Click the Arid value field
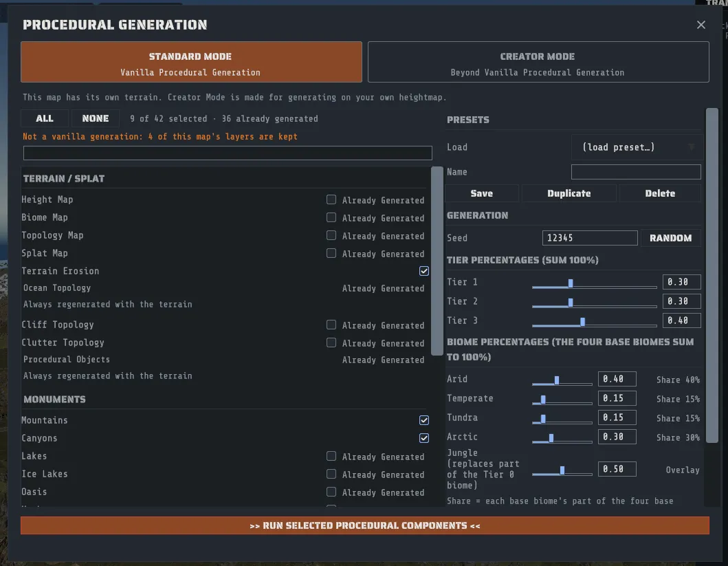 coord(617,379)
